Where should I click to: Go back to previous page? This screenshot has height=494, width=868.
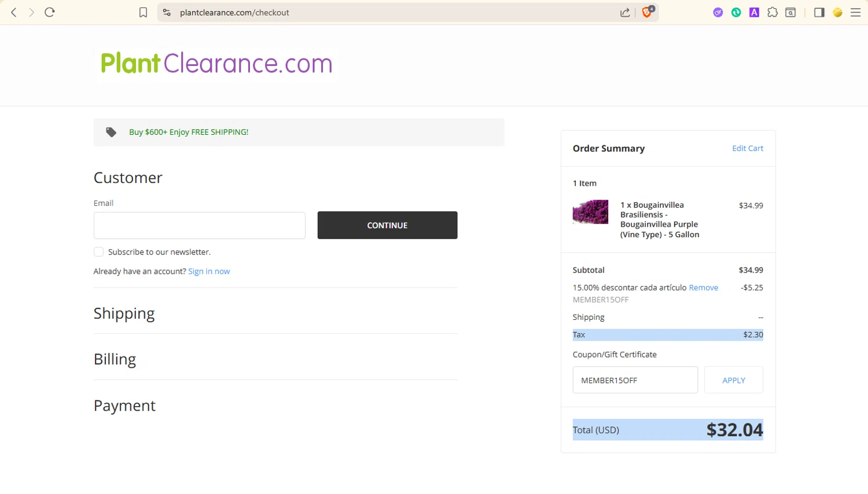[x=14, y=12]
